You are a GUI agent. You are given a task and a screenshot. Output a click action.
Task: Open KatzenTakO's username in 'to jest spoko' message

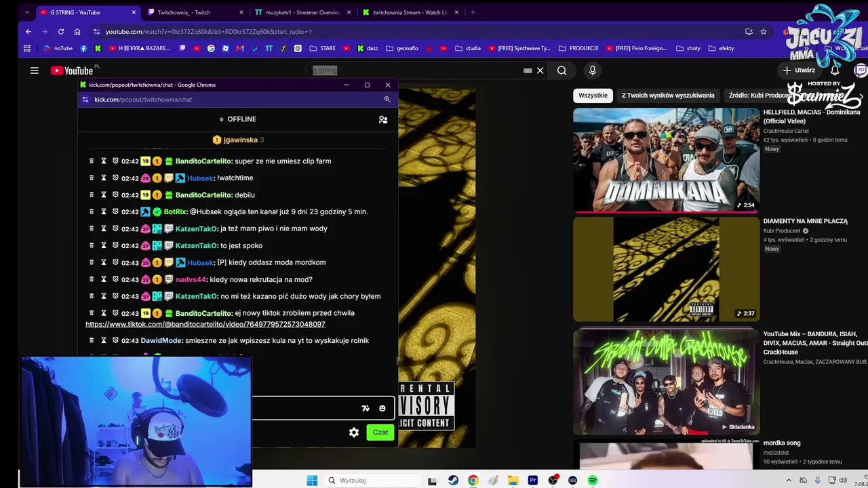(x=197, y=245)
